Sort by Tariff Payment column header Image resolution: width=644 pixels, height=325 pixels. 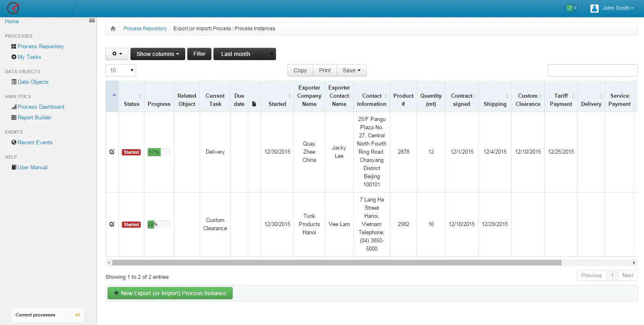[561, 96]
